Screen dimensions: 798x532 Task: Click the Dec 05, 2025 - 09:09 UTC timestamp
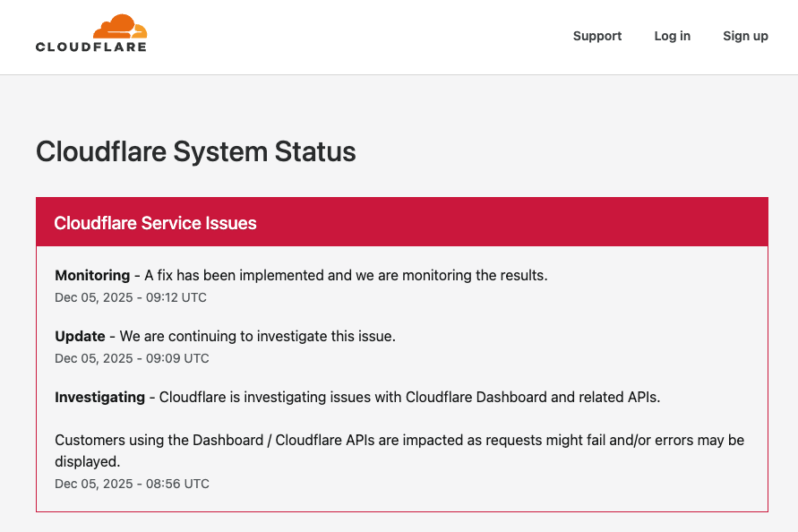click(x=132, y=358)
